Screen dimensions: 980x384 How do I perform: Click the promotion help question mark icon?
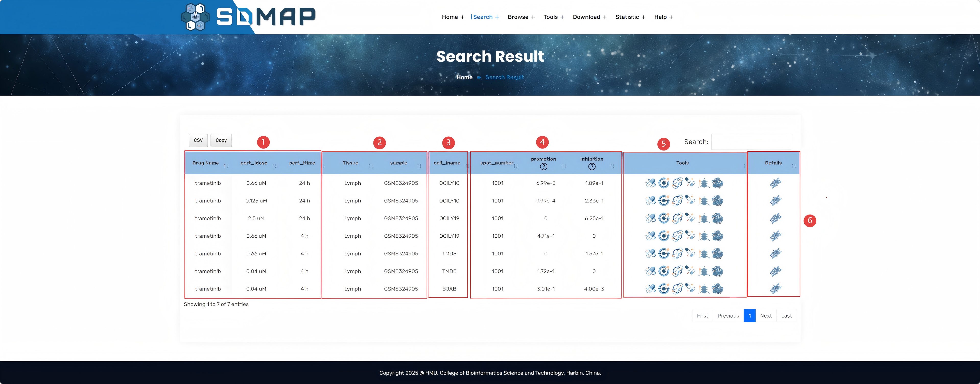[544, 167]
